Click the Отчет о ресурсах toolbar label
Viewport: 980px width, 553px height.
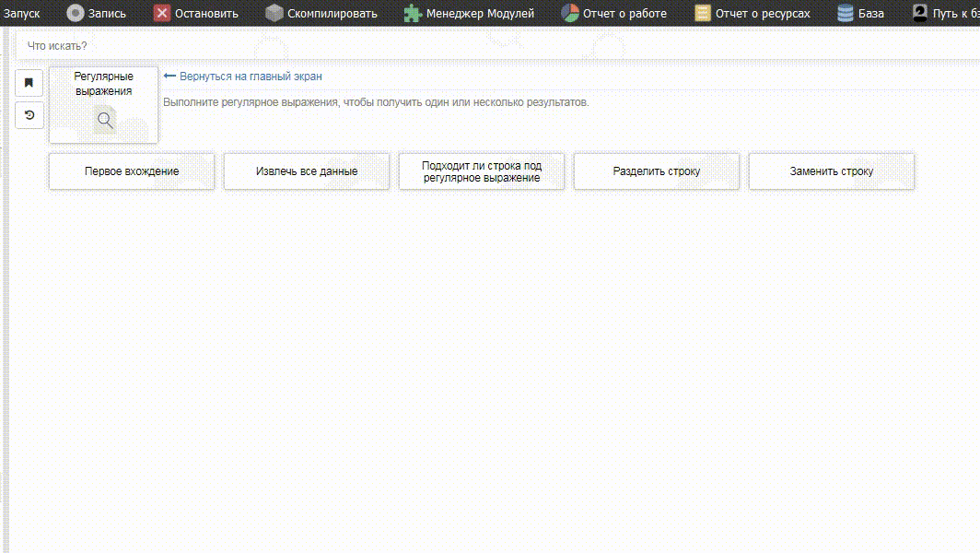[763, 13]
